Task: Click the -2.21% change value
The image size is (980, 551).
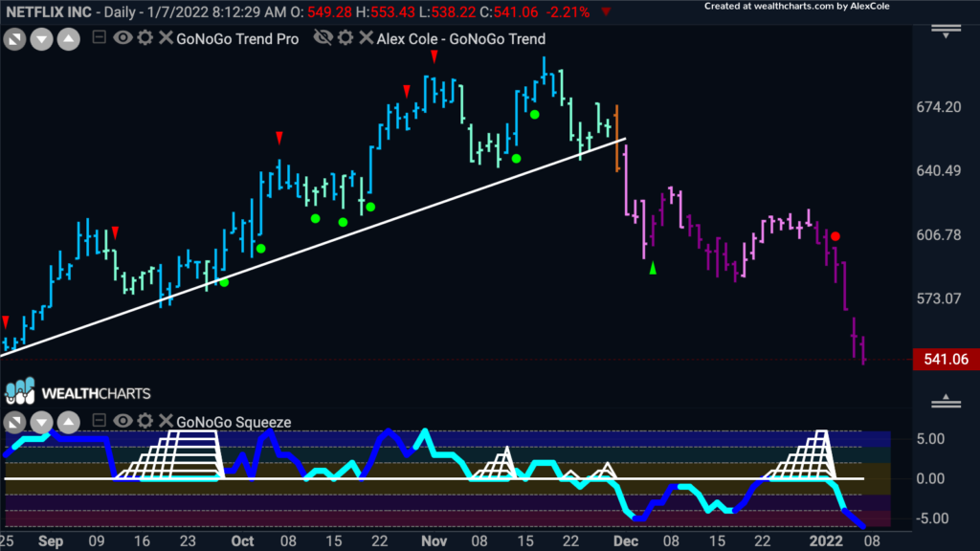Action: click(x=568, y=11)
